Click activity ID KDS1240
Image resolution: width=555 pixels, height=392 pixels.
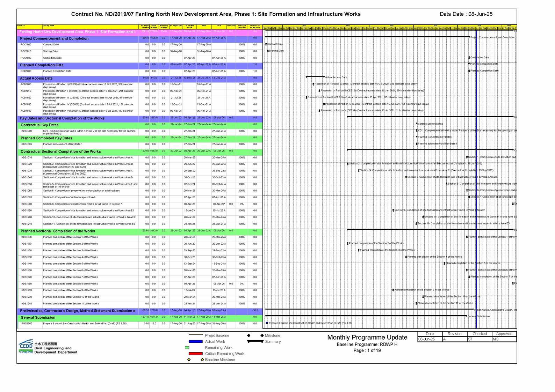[27, 304]
